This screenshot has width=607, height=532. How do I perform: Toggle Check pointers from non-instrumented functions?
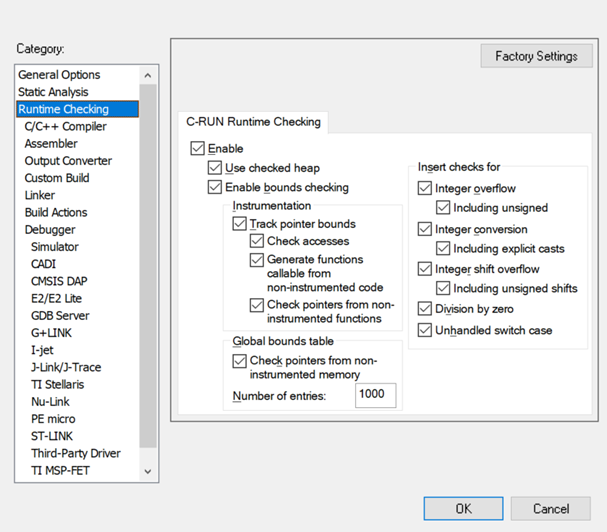(x=257, y=305)
